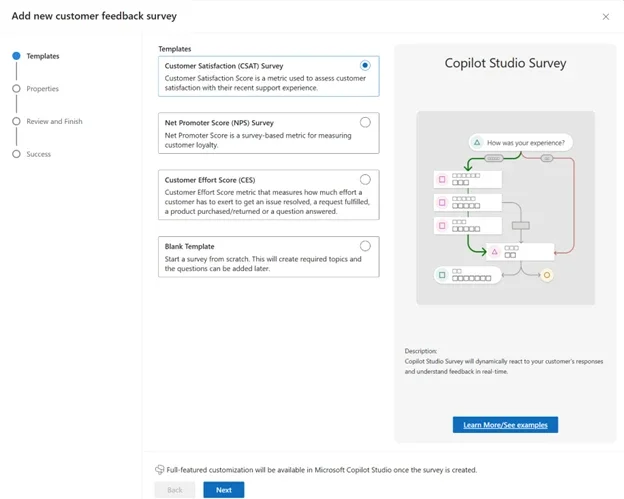Close the Add new survey dialog
This screenshot has height=499, width=624.
pyautogui.click(x=605, y=17)
